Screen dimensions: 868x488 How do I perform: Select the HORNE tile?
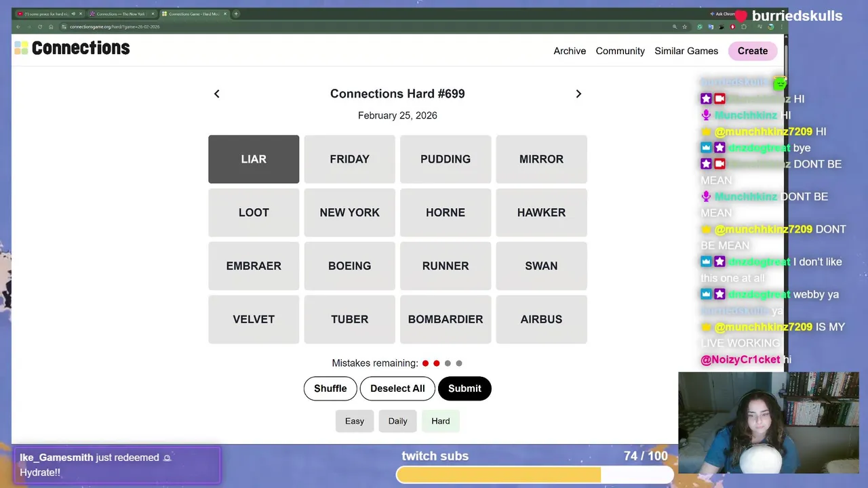446,212
